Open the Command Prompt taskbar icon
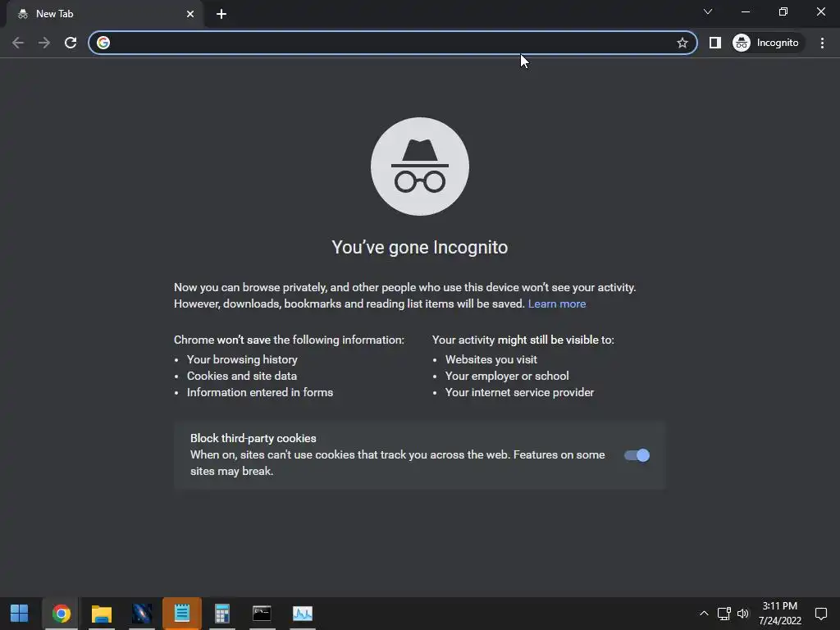The height and width of the screenshot is (630, 840). (262, 614)
